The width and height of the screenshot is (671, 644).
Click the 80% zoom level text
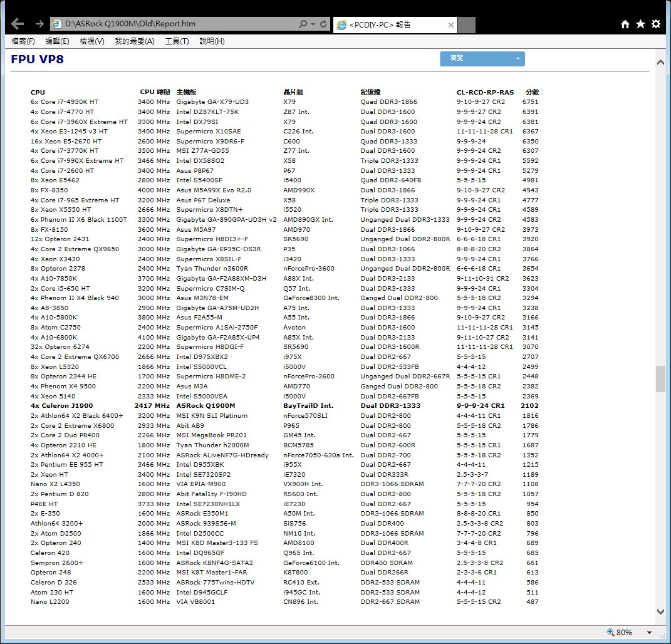pyautogui.click(x=624, y=633)
